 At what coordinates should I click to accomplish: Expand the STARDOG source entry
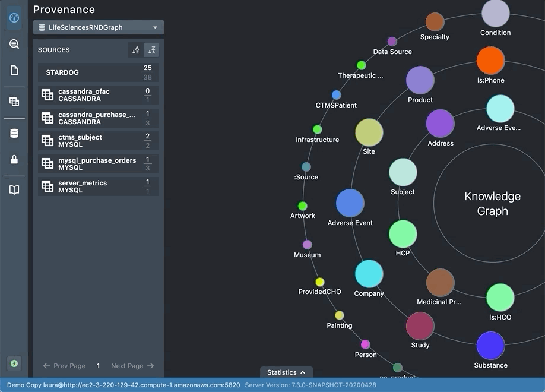(x=98, y=72)
